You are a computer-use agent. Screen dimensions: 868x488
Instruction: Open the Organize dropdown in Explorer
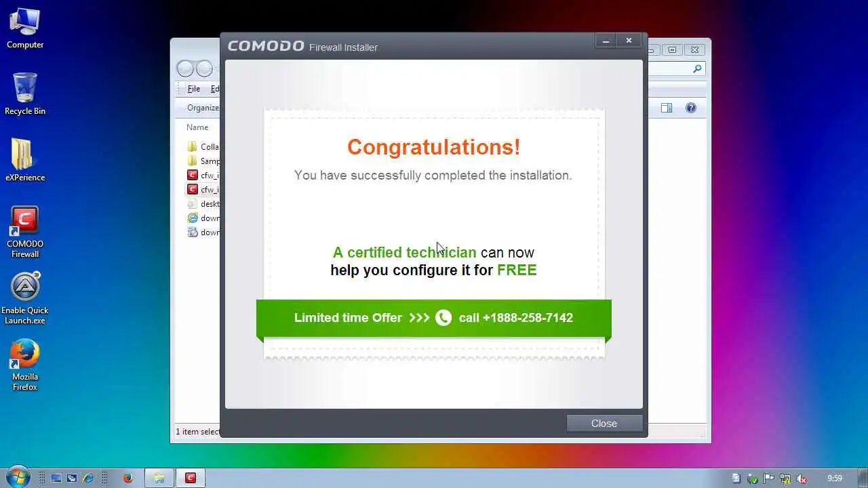203,108
